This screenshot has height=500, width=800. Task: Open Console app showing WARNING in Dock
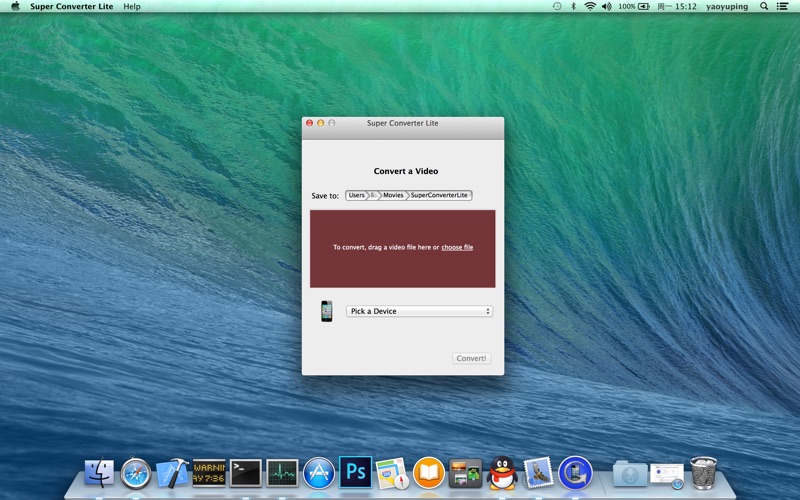coord(209,473)
